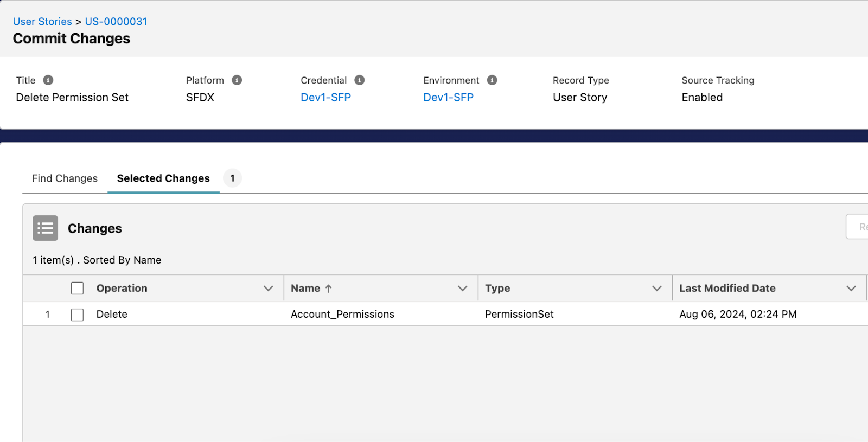Open the Operation column dropdown menu
Image resolution: width=868 pixels, height=442 pixels.
coord(268,289)
